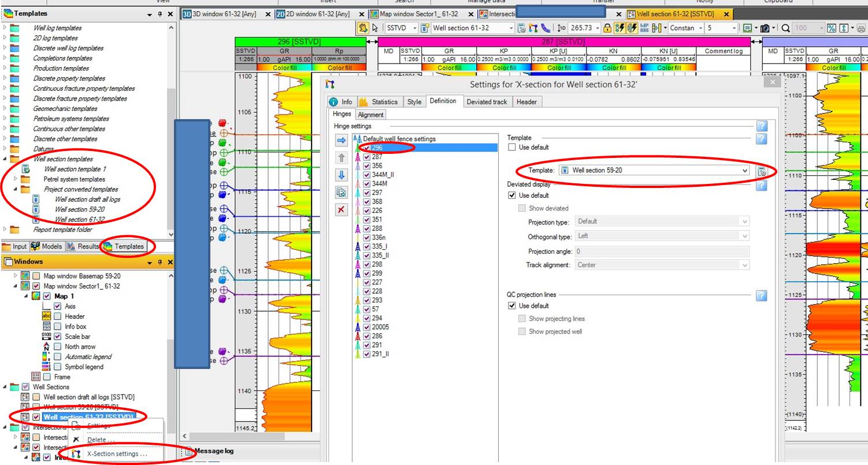
Task: Open template settings icon beside Template dropdown
Action: point(762,171)
